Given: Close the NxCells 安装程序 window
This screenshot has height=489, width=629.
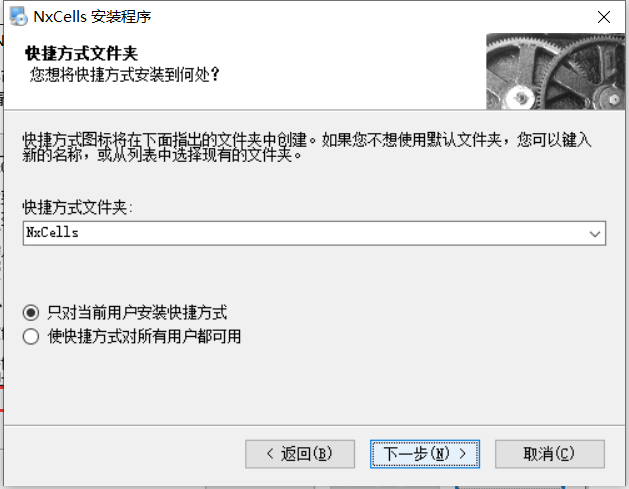Looking at the screenshot, I should point(604,17).
